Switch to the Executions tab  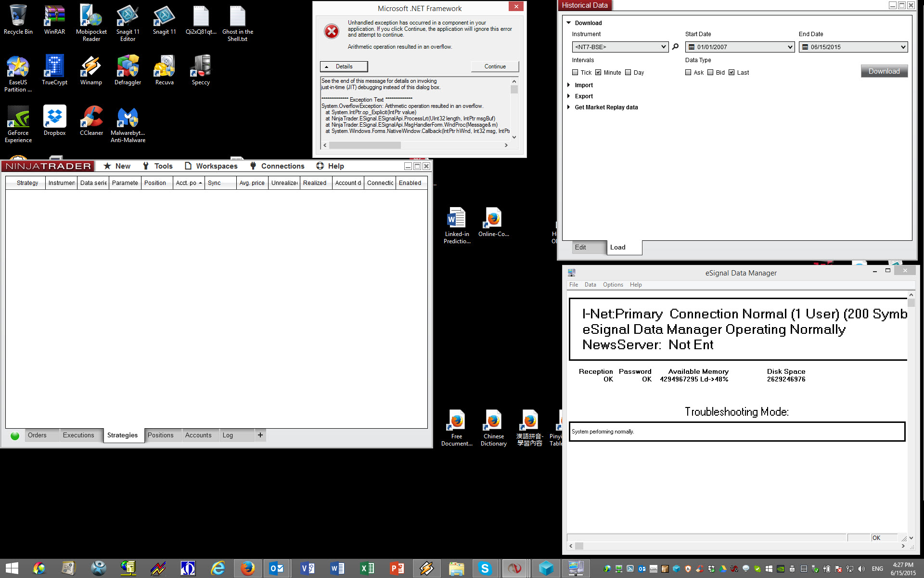pyautogui.click(x=78, y=435)
